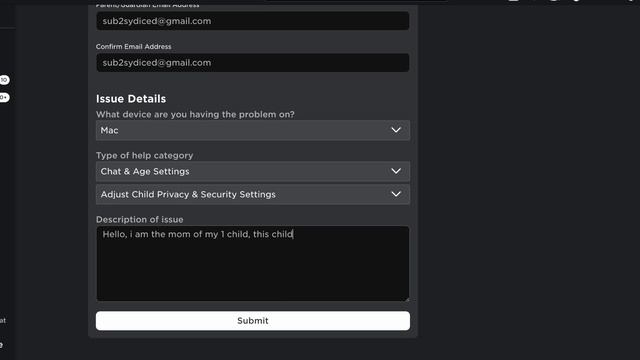Click the Parent/Guardian email address field
640x360 pixels.
pos(253,21)
